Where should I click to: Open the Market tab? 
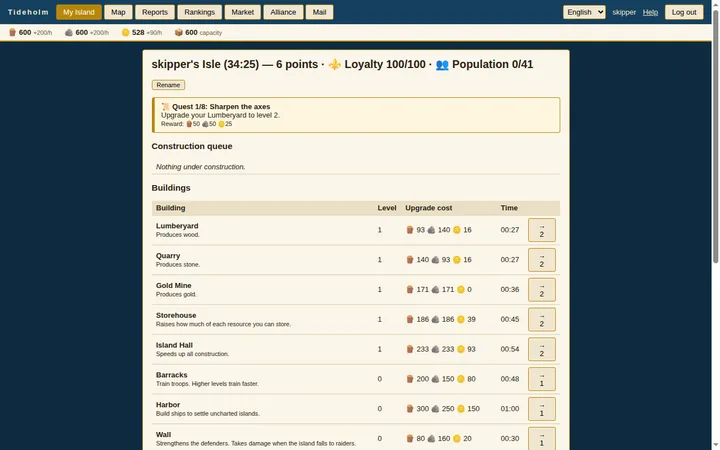pyautogui.click(x=242, y=12)
